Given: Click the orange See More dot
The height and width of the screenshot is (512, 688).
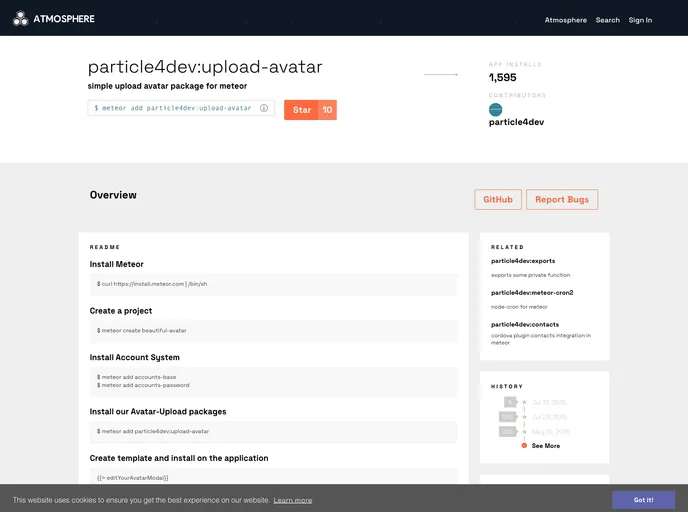Looking at the screenshot, I should pyautogui.click(x=524, y=445).
